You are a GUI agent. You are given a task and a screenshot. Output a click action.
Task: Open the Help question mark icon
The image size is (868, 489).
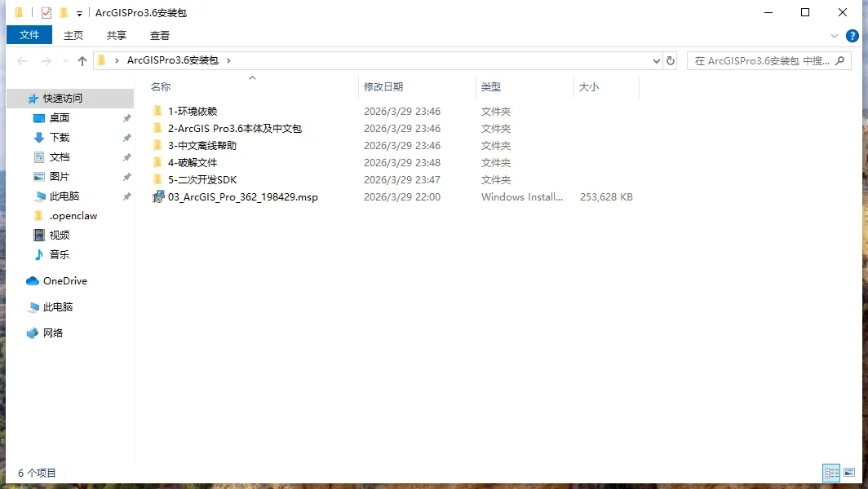pos(852,36)
